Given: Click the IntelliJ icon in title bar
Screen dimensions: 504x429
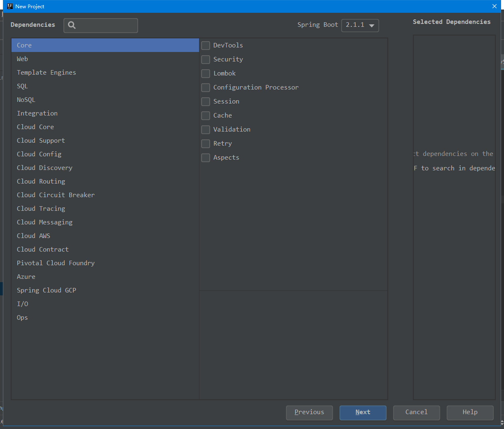Looking at the screenshot, I should pos(10,6).
